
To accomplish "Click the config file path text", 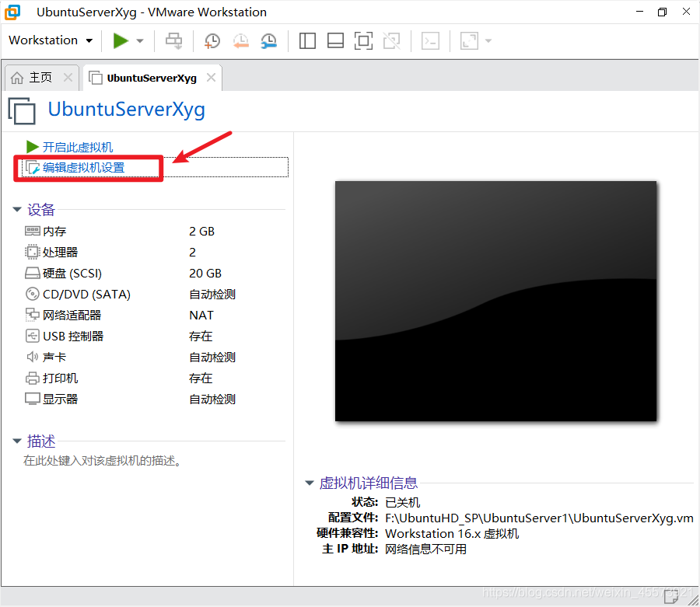I will pyautogui.click(x=539, y=518).
